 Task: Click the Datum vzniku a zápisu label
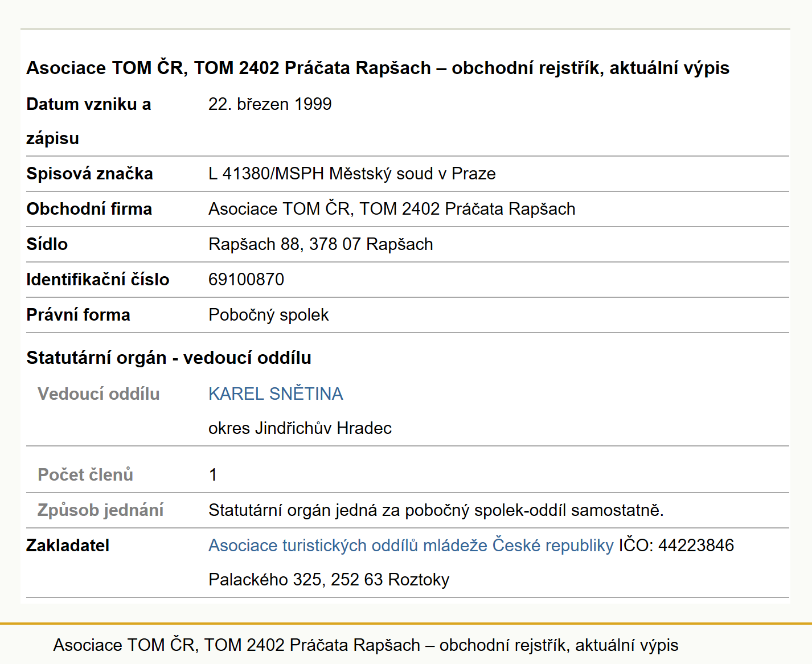click(89, 121)
